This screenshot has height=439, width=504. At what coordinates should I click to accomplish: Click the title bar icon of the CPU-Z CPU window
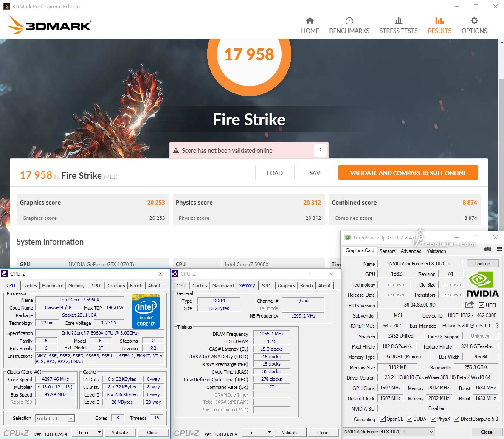(x=5, y=274)
